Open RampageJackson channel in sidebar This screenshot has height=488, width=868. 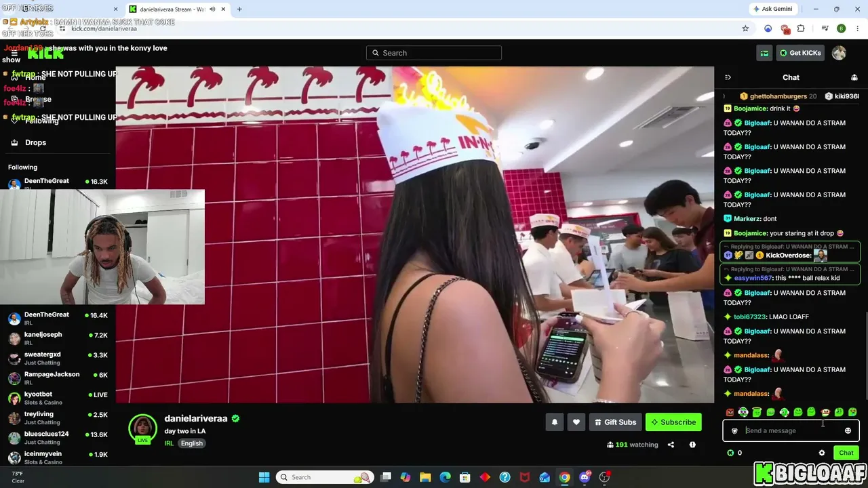(58, 378)
